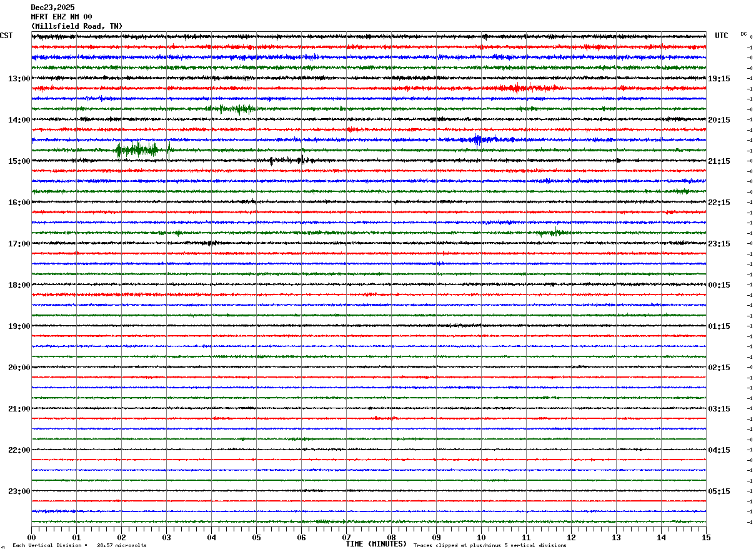Select the 18:00 CST time label
This screenshot has height=554, width=756.
coord(19,285)
